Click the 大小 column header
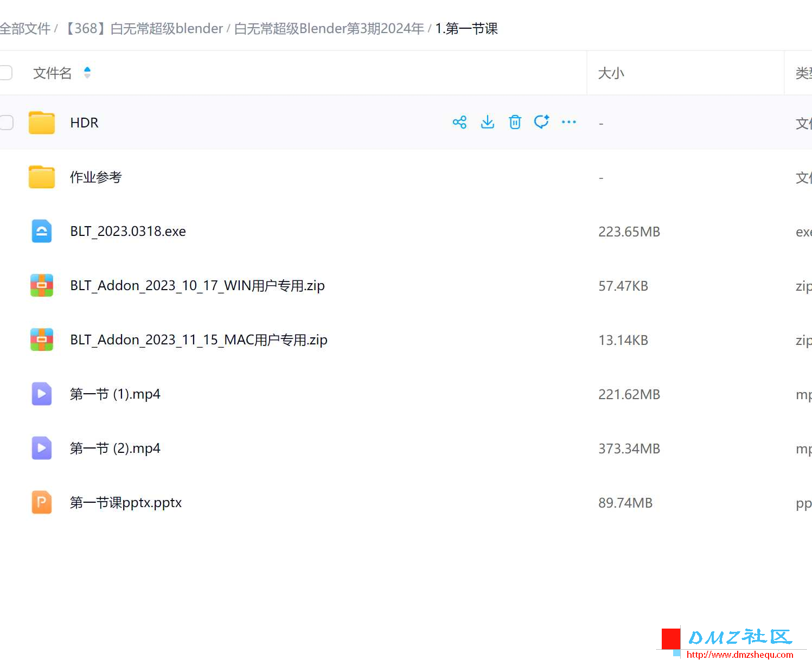Screen dimensions: 812x666 point(611,73)
